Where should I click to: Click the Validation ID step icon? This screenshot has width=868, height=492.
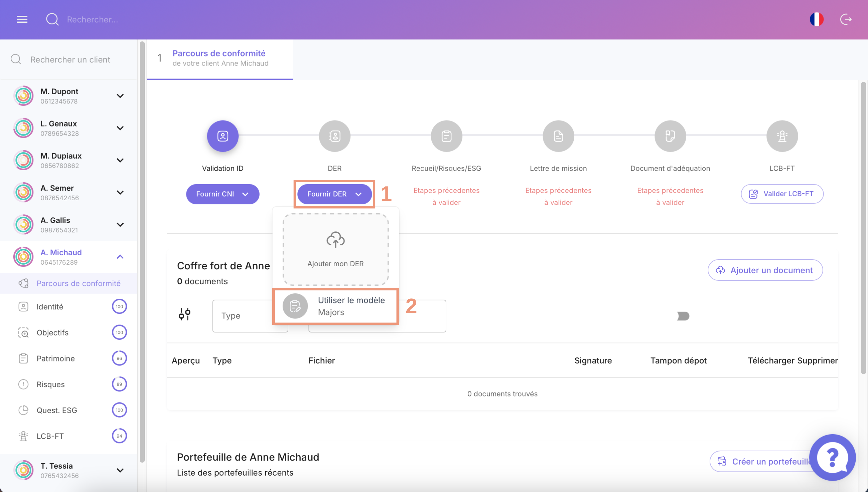point(223,136)
